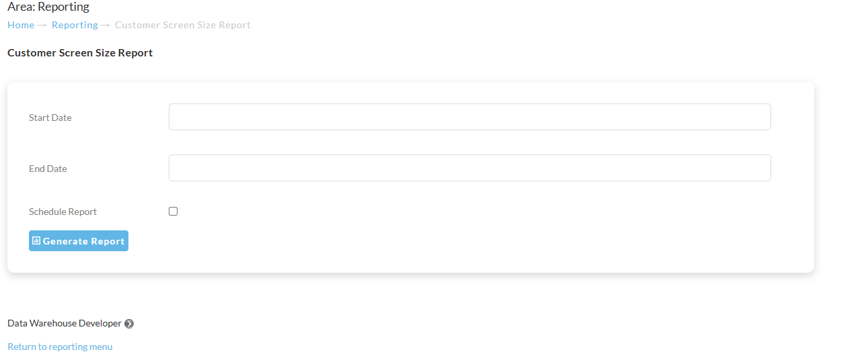Click the End Date label

pyautogui.click(x=48, y=169)
